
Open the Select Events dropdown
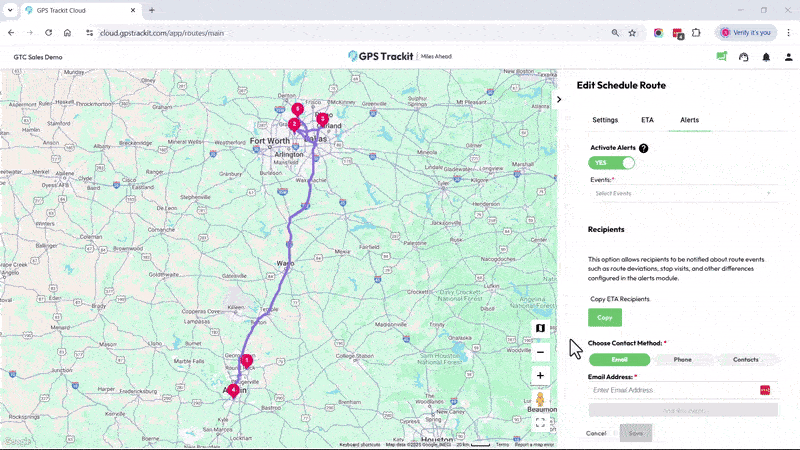coord(683,193)
